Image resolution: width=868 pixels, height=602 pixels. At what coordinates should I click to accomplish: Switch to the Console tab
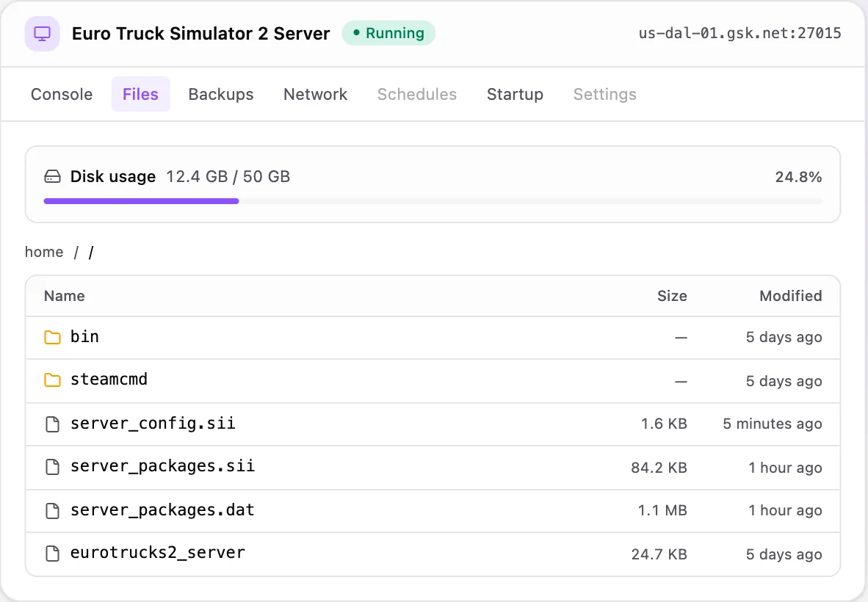tap(62, 94)
